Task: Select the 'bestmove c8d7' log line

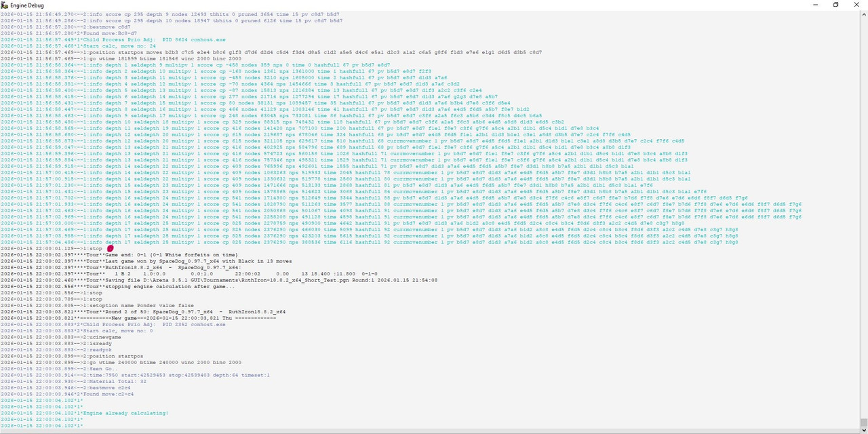Action: pyautogui.click(x=66, y=26)
